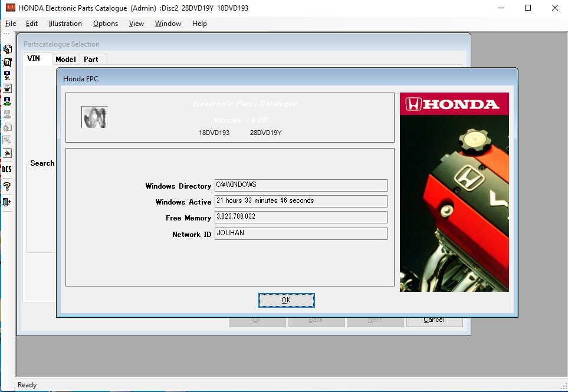The image size is (568, 392).
Task: Click the Network ID field showing JOUHAN
Action: (x=301, y=233)
